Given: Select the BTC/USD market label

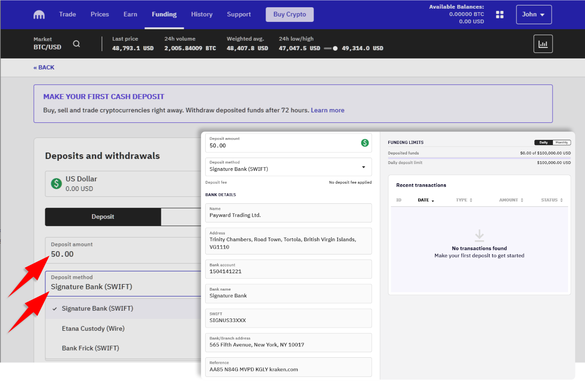Looking at the screenshot, I should pyautogui.click(x=47, y=48).
